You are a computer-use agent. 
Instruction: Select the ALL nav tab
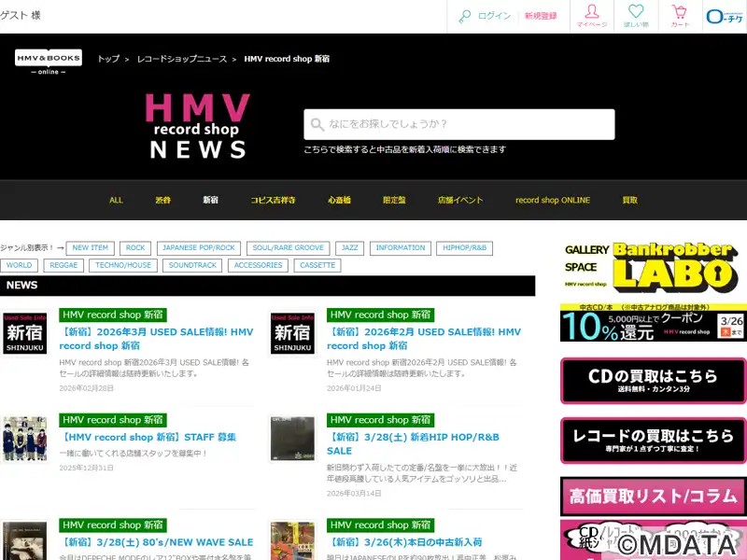point(116,200)
